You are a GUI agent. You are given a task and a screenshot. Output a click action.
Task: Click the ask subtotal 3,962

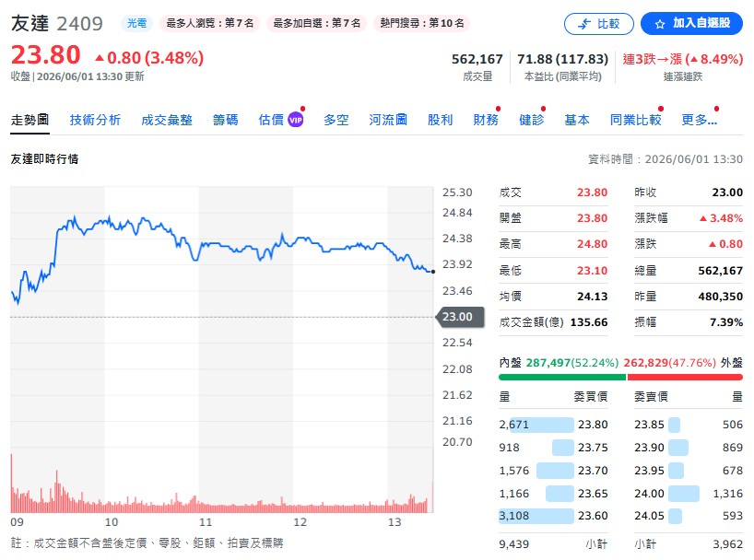pos(728,544)
